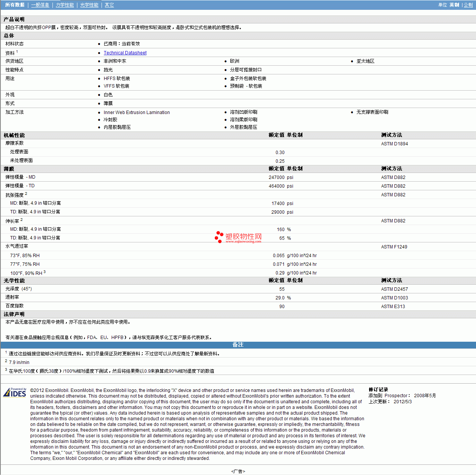Click the 备注 notes header bar

pyautogui.click(x=238, y=345)
